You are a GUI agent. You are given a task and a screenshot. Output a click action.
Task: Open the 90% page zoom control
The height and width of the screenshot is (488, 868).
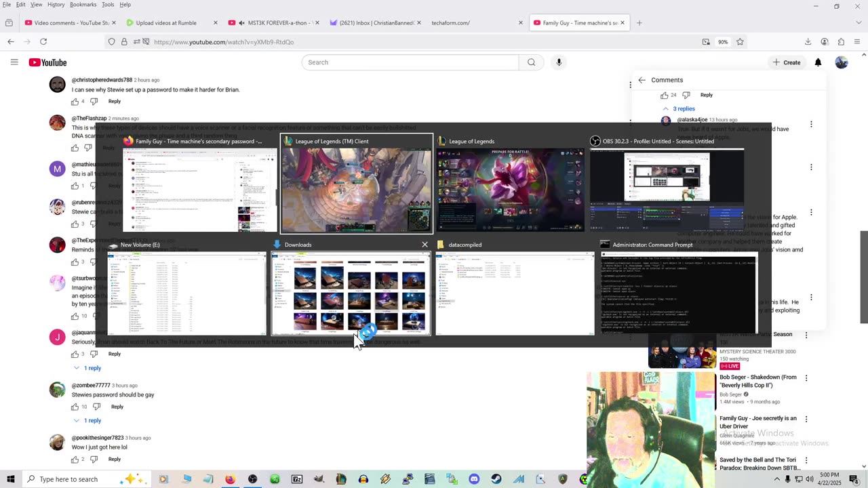pyautogui.click(x=723, y=42)
